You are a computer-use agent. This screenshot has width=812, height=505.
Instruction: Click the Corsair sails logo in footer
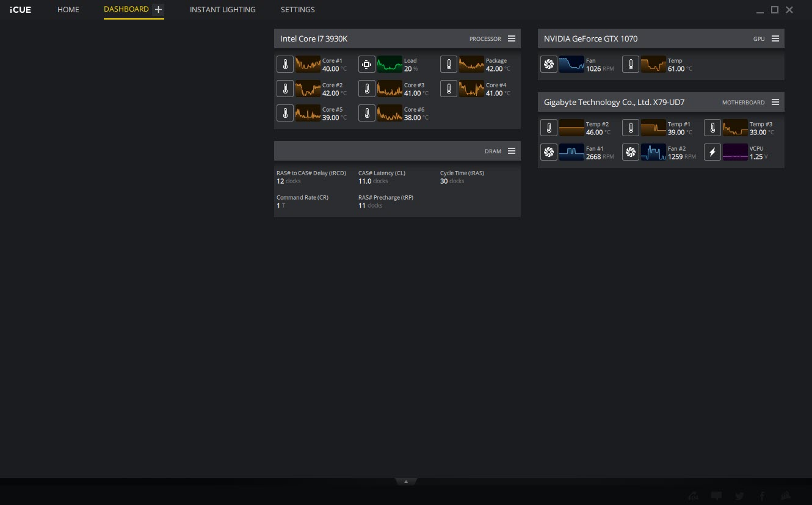(x=786, y=496)
